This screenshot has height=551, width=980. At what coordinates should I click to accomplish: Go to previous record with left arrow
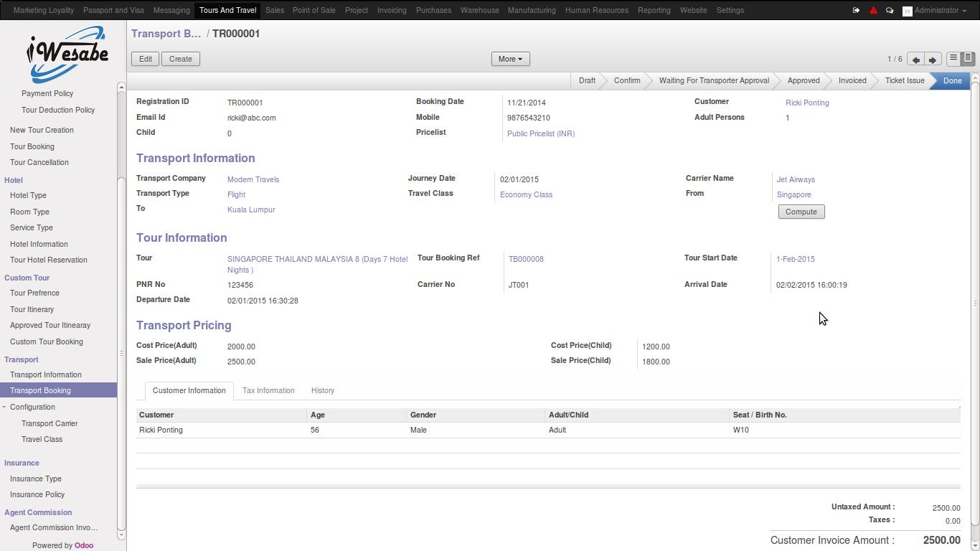[x=915, y=60]
